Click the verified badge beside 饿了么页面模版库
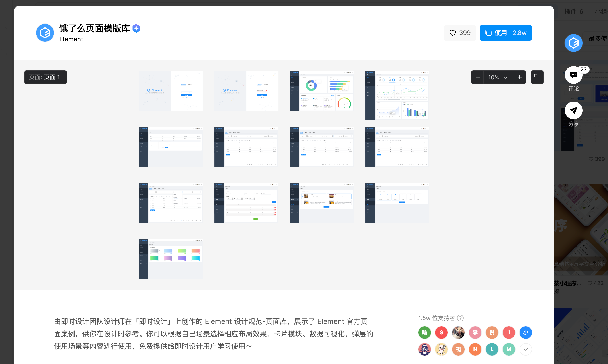The height and width of the screenshot is (364, 608). click(136, 28)
